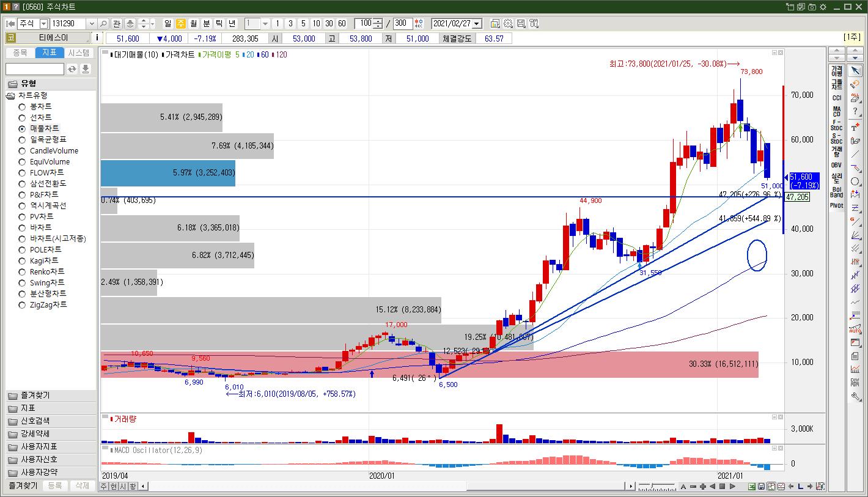
Task: Click the Pivot indicator shortcut
Action: [836, 205]
